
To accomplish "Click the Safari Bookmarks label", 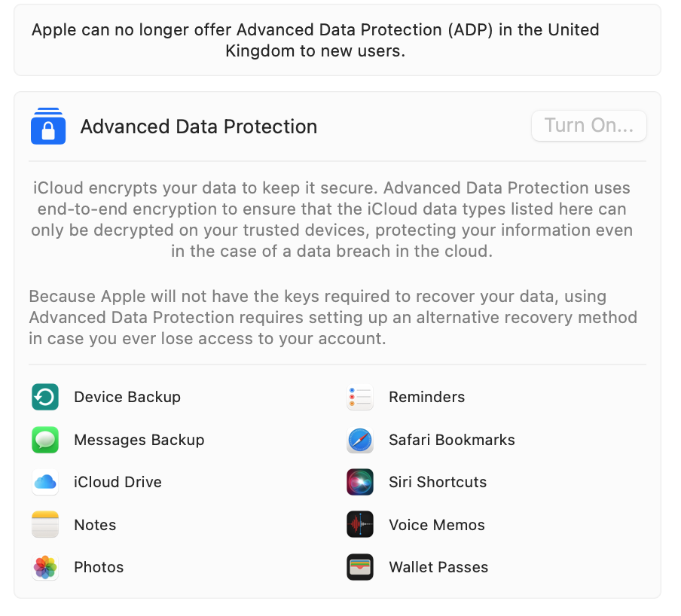I will click(x=452, y=440).
